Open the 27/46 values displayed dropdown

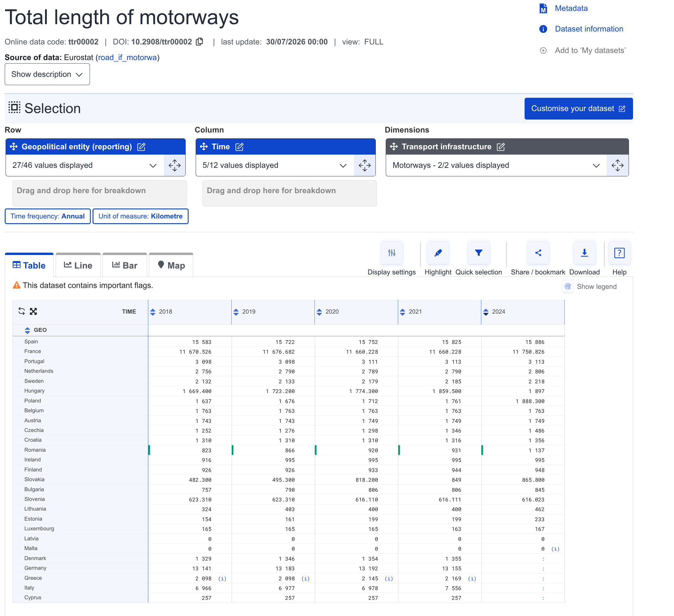85,165
